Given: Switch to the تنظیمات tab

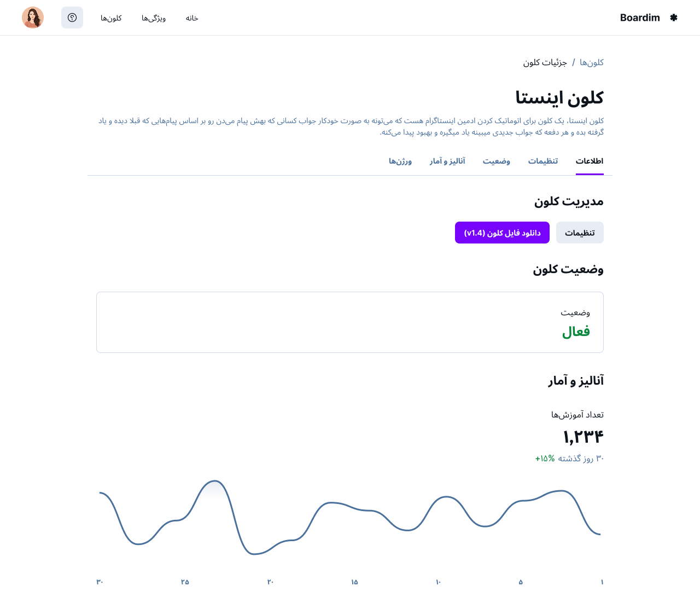Looking at the screenshot, I should coord(543,161).
